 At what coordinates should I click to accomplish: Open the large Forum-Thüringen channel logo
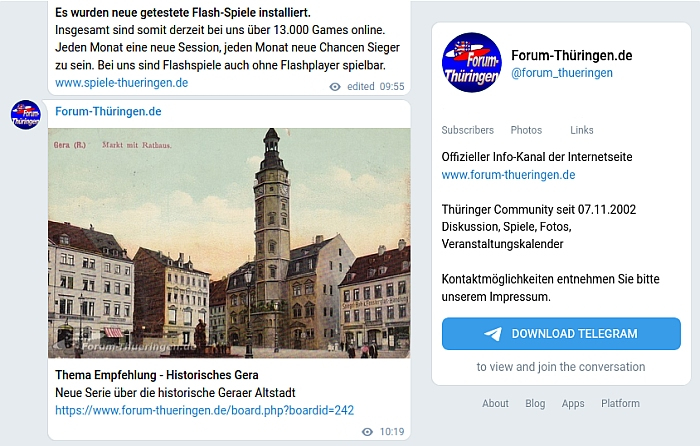pos(472,63)
